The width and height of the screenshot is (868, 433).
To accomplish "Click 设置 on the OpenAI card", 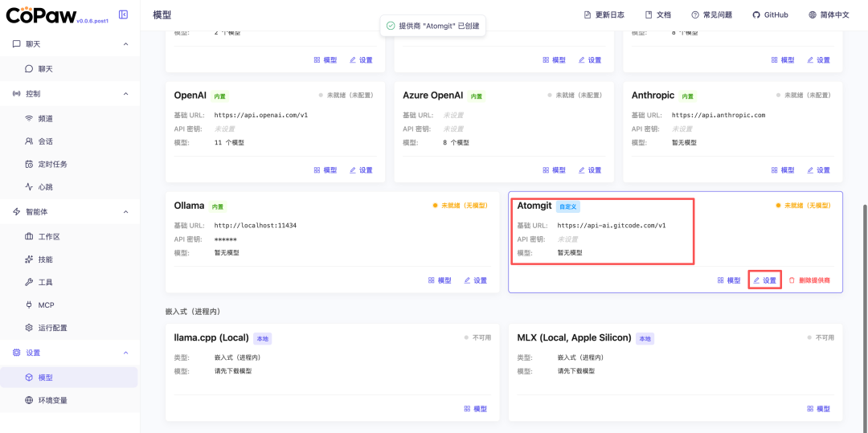I will [361, 170].
